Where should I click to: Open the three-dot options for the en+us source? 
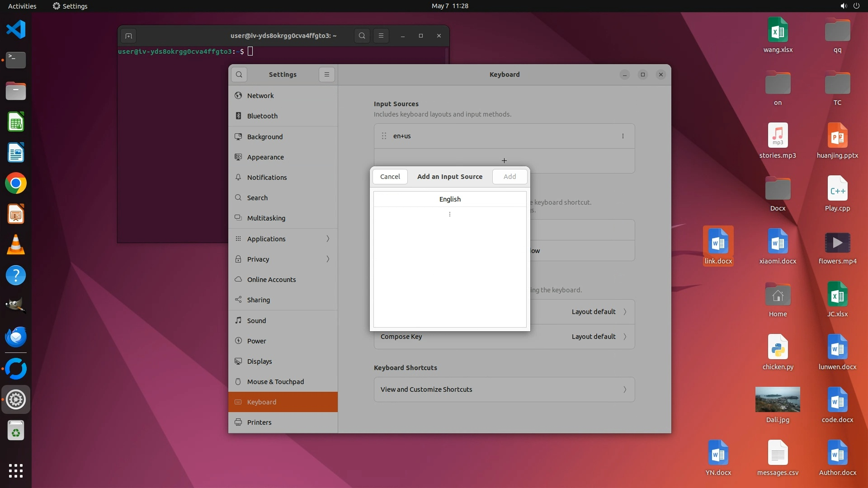[x=623, y=136]
